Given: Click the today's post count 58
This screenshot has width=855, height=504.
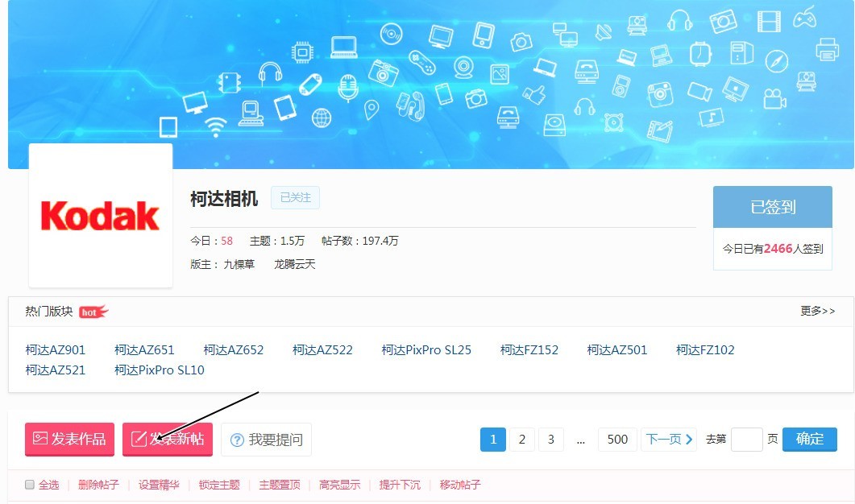Looking at the screenshot, I should click(226, 241).
